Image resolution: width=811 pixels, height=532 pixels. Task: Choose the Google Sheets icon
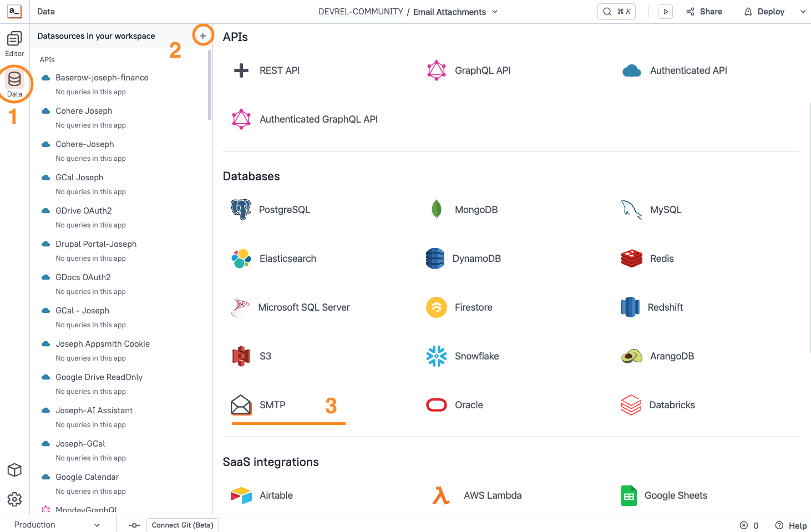pyautogui.click(x=629, y=495)
